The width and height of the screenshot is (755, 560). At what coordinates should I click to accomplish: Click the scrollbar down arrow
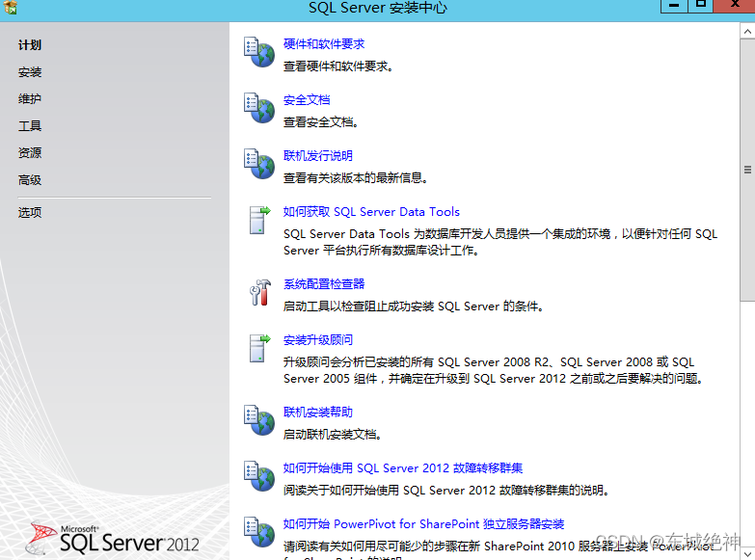747,553
